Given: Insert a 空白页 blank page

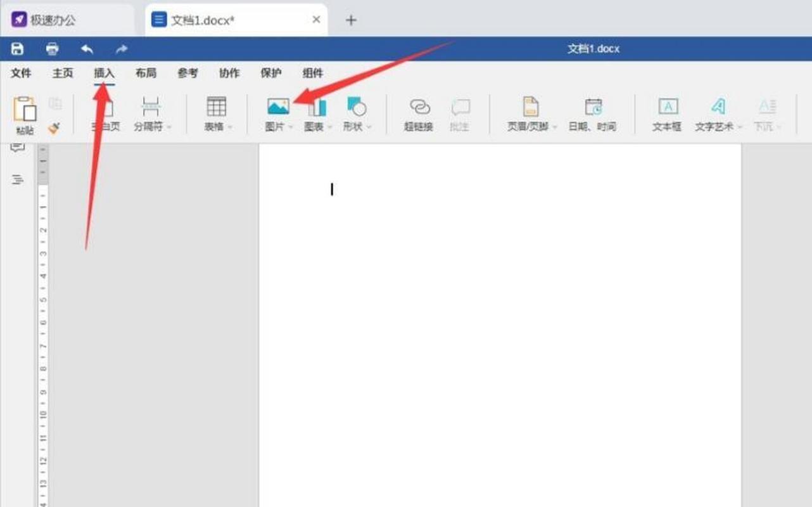Looking at the screenshot, I should [105, 115].
